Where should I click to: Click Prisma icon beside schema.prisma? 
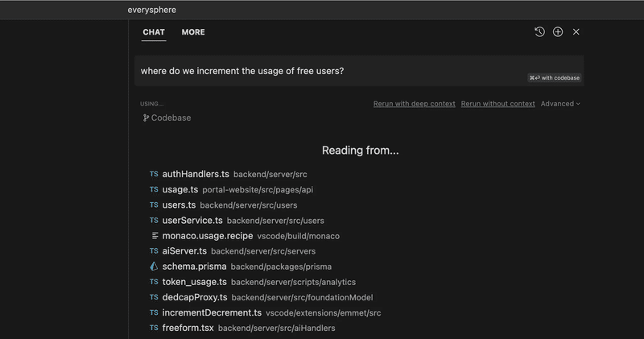coord(154,267)
